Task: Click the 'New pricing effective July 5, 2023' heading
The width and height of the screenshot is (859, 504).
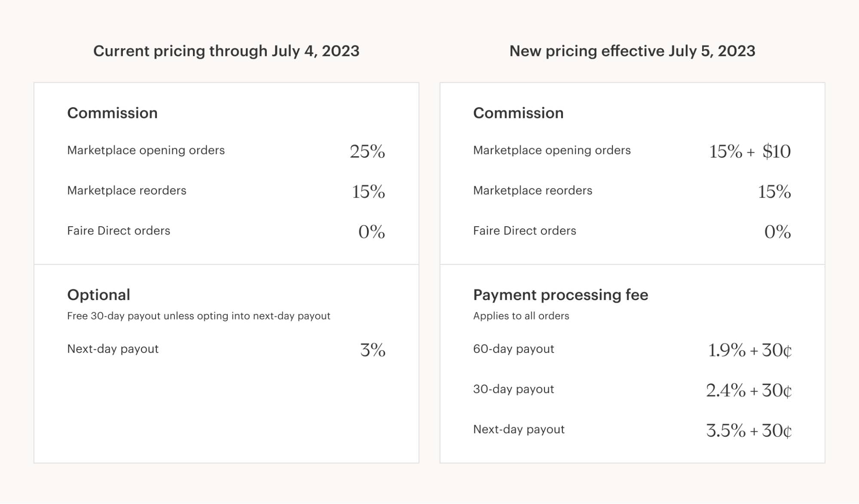Action: pos(632,51)
